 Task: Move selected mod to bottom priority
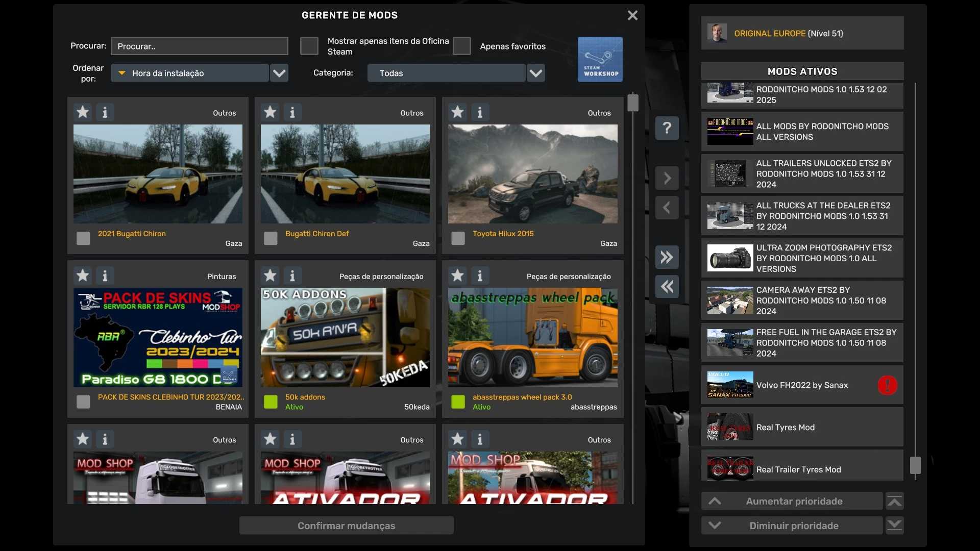tap(894, 525)
